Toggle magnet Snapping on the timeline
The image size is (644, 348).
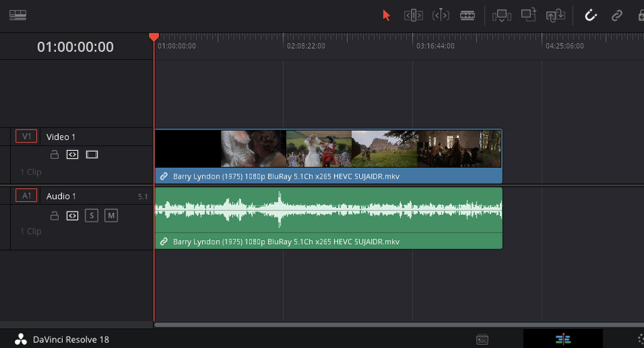pos(591,15)
